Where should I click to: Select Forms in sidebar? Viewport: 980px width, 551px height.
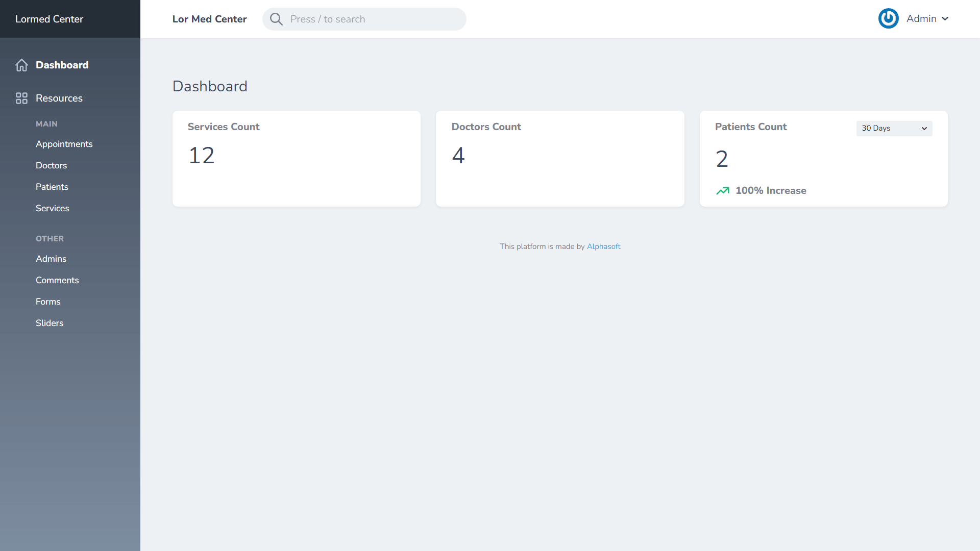(48, 302)
